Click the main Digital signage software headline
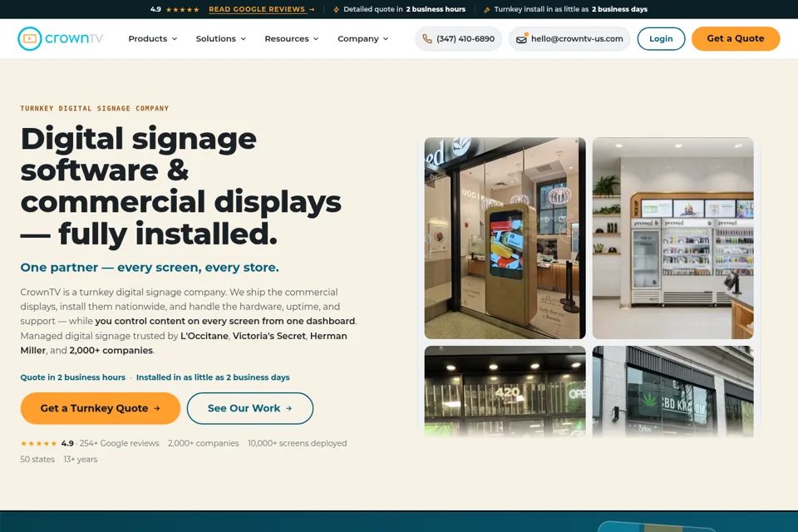 (x=180, y=186)
